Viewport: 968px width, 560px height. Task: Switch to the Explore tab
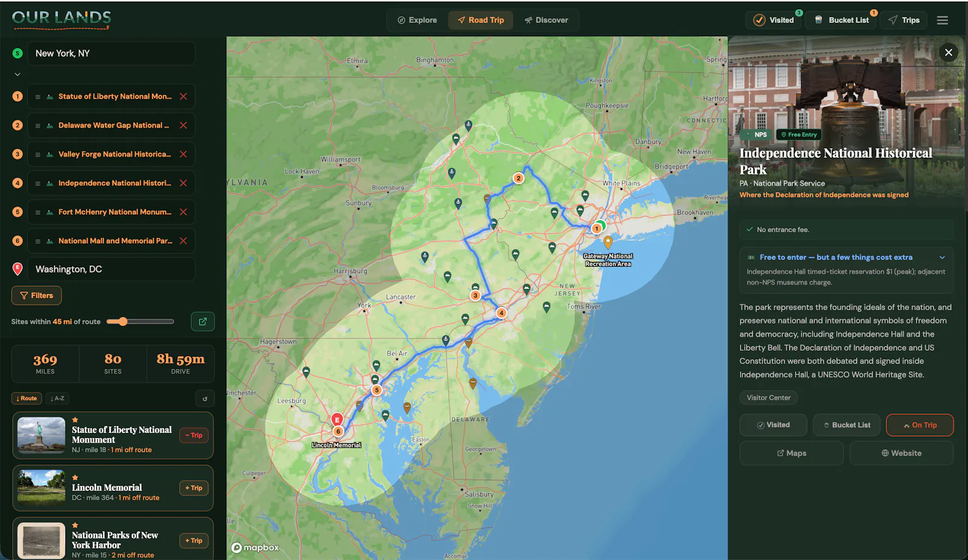[x=417, y=20]
